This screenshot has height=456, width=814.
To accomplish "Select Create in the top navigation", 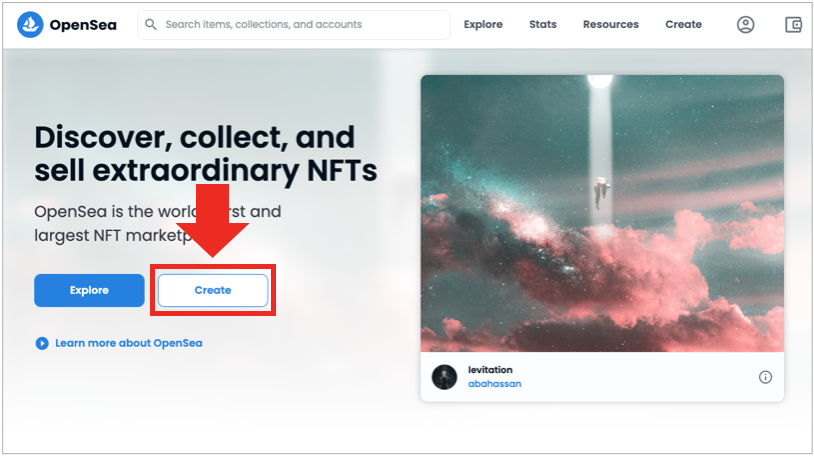I will point(683,24).
